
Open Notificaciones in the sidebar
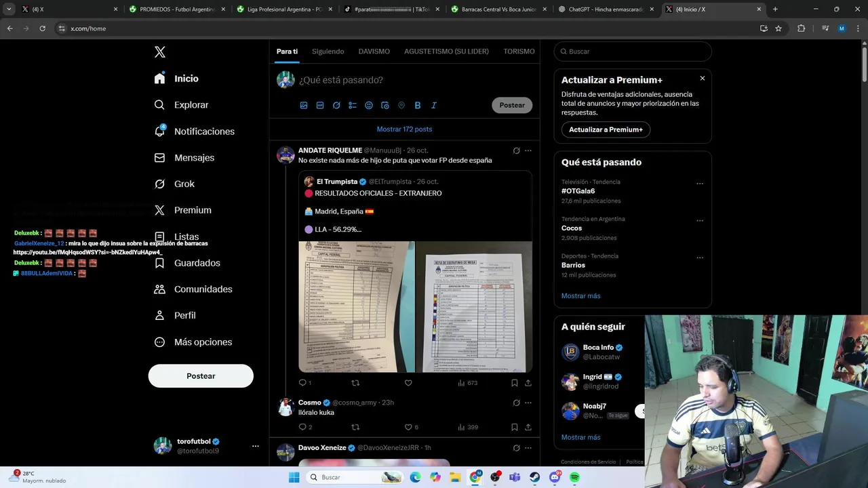point(194,131)
